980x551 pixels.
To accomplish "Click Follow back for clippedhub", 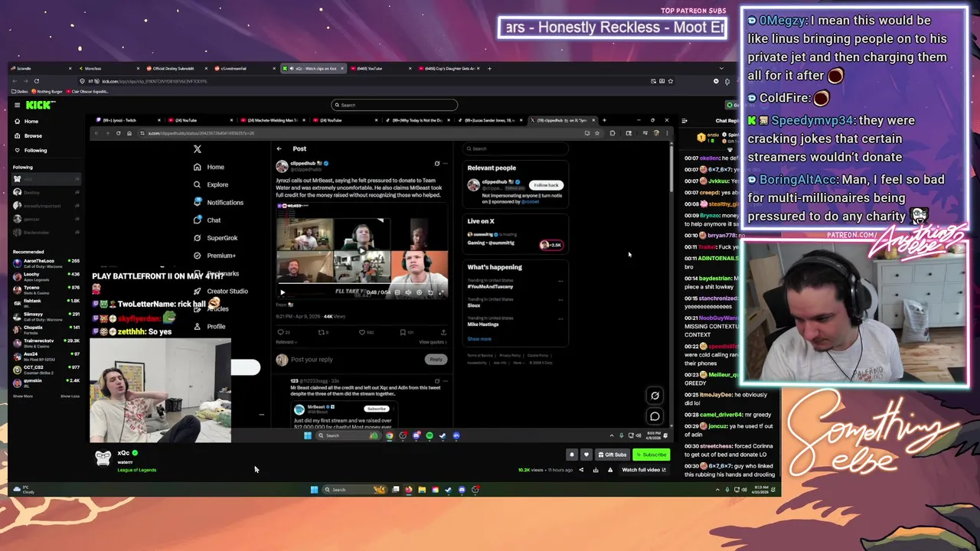I will coord(546,185).
